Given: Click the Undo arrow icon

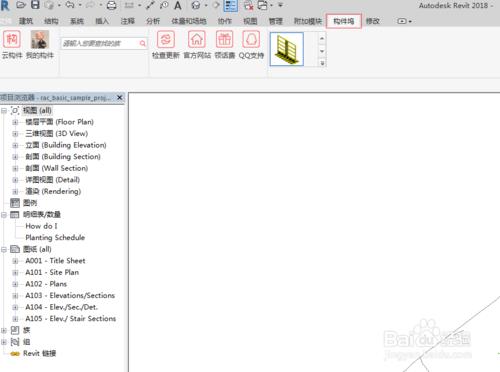Looking at the screenshot, I should pyautogui.click(x=70, y=5).
